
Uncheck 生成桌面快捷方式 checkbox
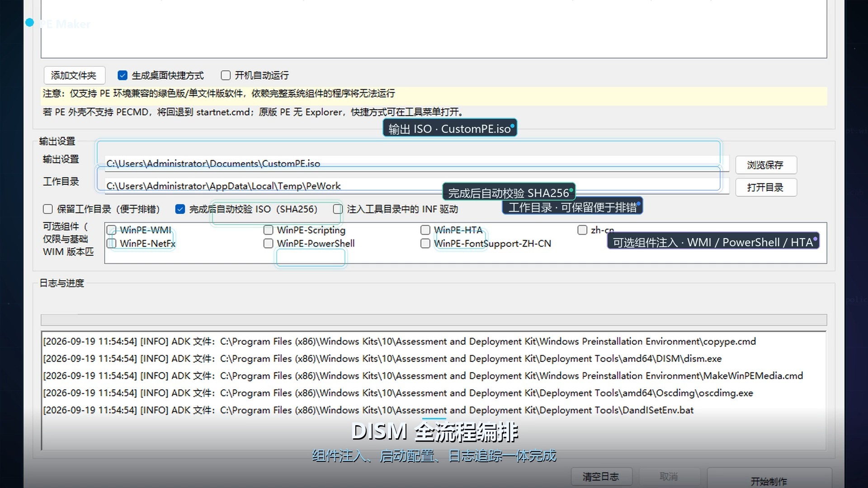[123, 75]
